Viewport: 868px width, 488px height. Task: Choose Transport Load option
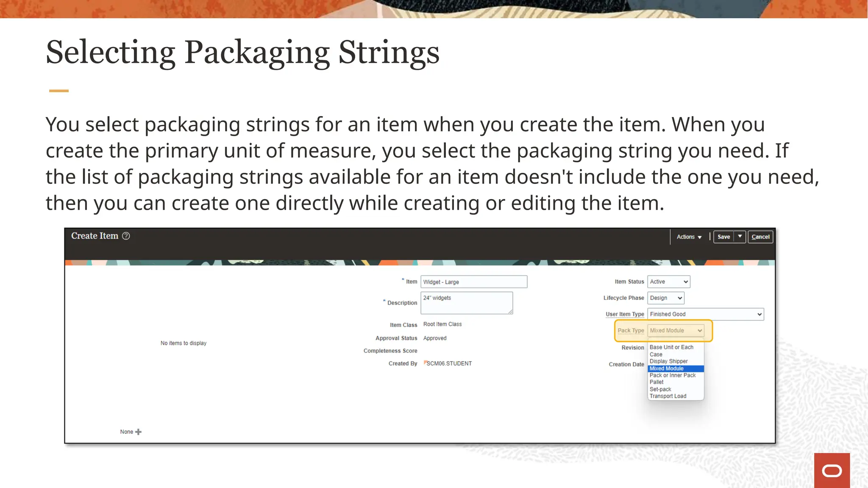pyautogui.click(x=676, y=396)
